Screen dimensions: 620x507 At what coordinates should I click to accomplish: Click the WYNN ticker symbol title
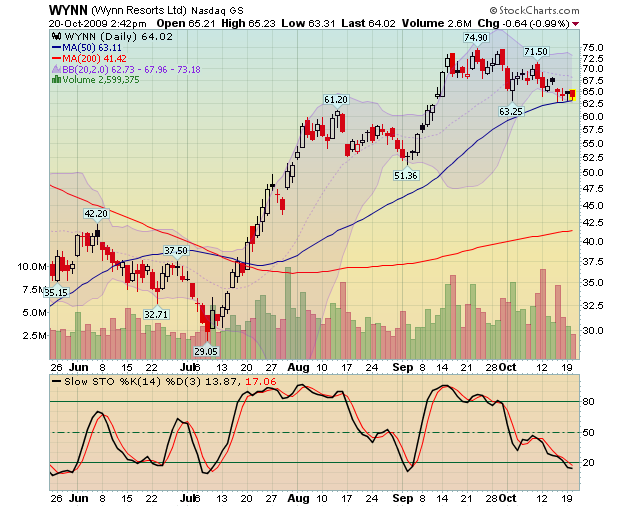68,10
